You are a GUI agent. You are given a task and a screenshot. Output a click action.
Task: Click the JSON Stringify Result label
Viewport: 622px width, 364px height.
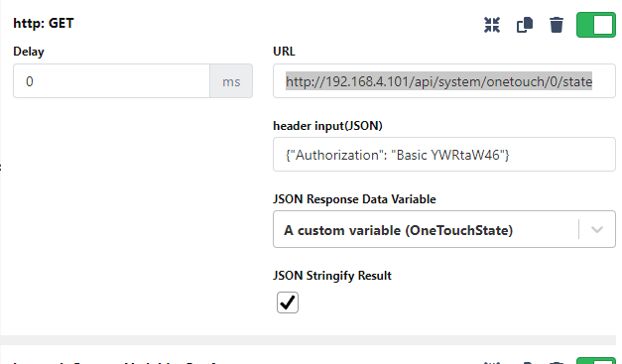[x=332, y=275]
